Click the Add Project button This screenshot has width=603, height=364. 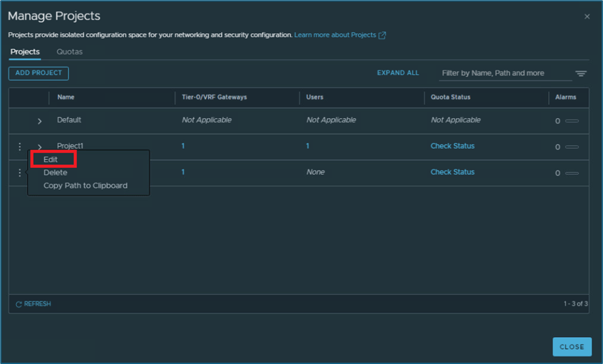click(38, 73)
